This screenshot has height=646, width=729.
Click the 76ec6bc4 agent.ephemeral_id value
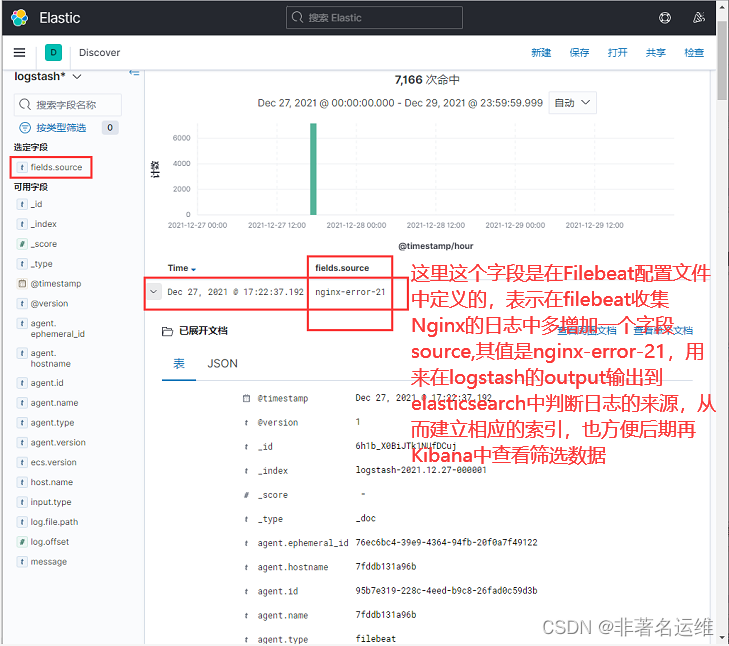point(446,542)
